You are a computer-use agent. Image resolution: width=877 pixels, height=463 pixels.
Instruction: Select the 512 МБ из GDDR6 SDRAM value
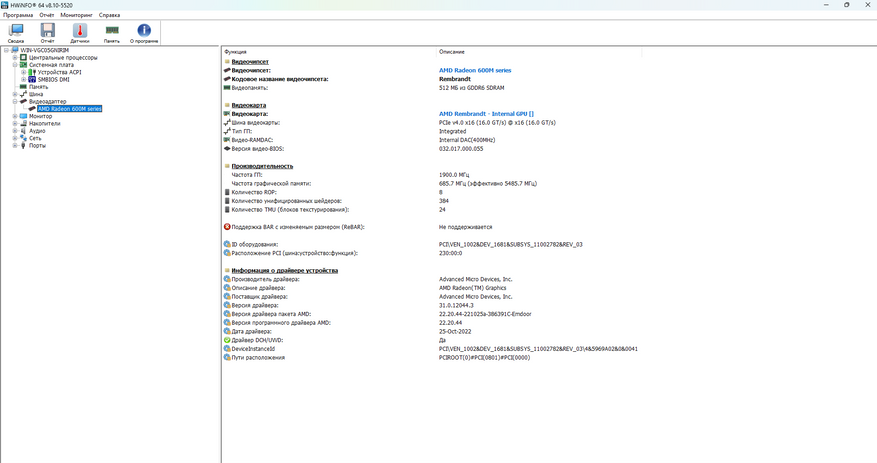(x=471, y=88)
